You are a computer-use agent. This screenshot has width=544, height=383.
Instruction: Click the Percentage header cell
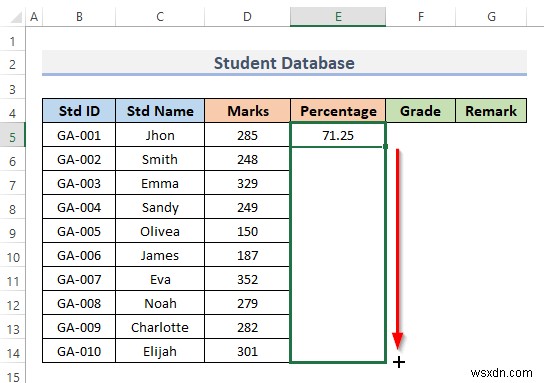click(x=338, y=111)
